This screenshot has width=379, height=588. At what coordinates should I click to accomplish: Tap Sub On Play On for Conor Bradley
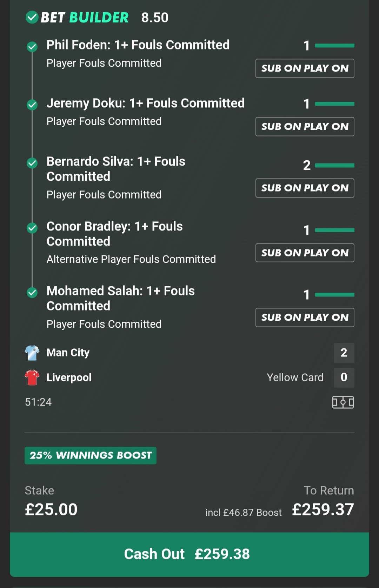click(x=305, y=253)
